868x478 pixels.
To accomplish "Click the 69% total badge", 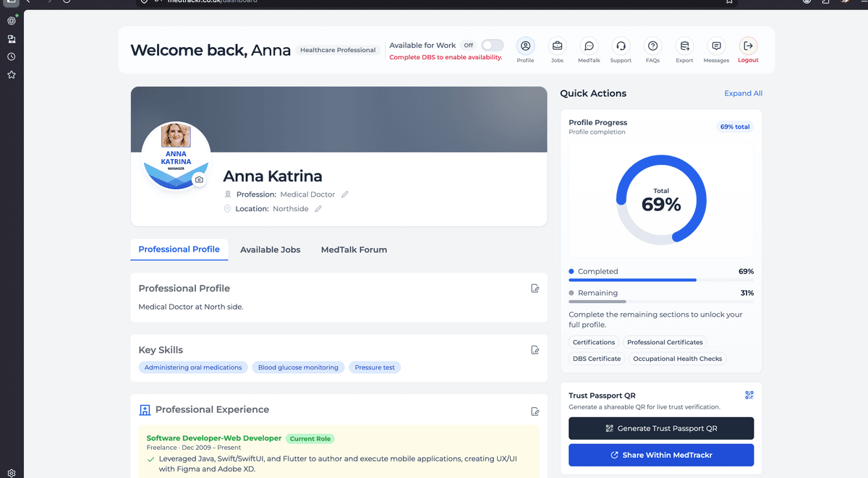I will click(735, 127).
